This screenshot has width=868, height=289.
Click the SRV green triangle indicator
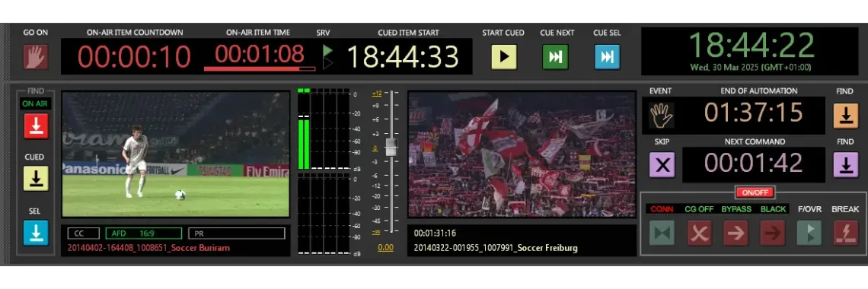327,51
